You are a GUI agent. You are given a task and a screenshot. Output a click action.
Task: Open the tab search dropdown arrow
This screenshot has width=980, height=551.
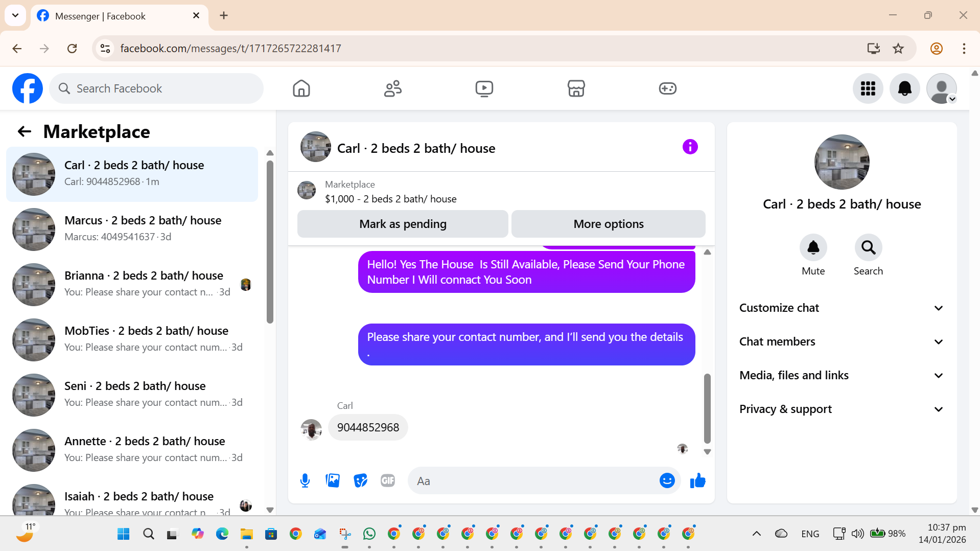coord(15,15)
